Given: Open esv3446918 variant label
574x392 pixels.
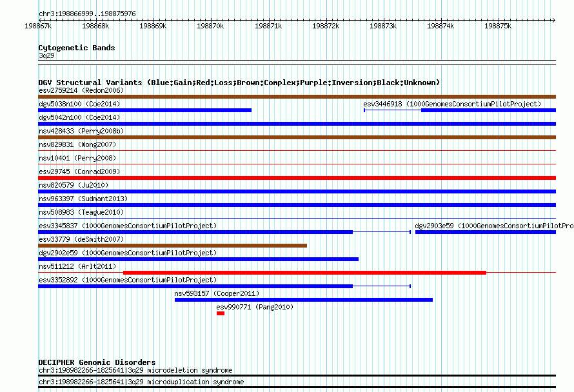Looking at the screenshot, I should pyautogui.click(x=452, y=104).
